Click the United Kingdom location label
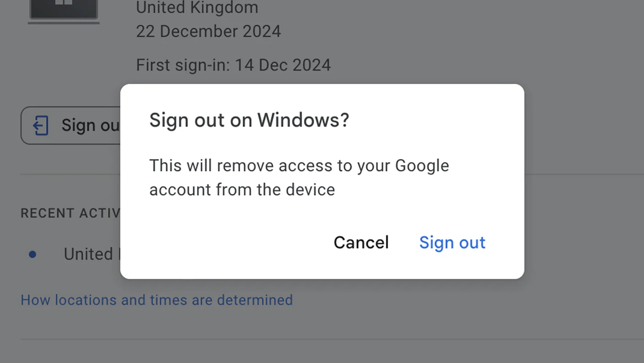Screen dimensions: 644x363 point(197,8)
